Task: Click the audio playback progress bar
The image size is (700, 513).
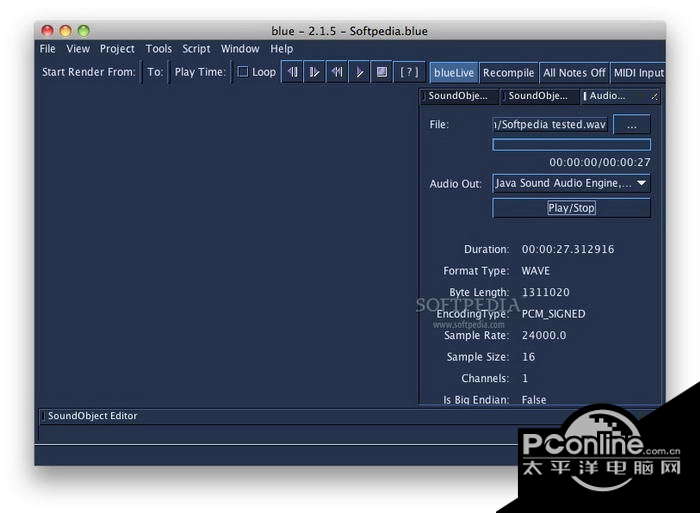Action: tap(571, 145)
